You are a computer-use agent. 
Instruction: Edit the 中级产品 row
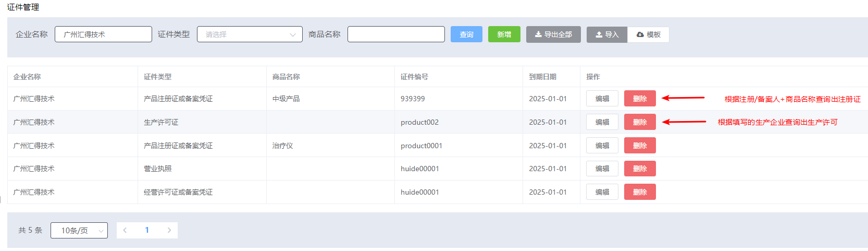(602, 99)
